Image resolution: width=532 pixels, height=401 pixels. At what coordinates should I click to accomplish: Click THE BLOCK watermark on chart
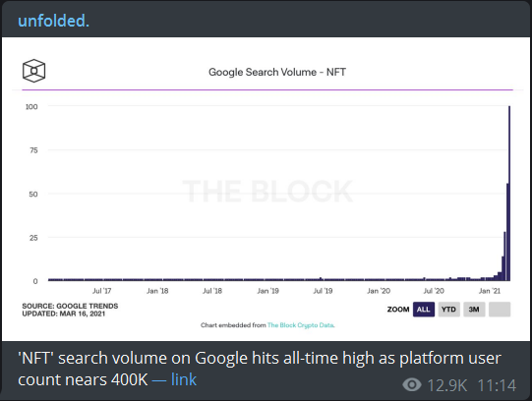coord(267,192)
